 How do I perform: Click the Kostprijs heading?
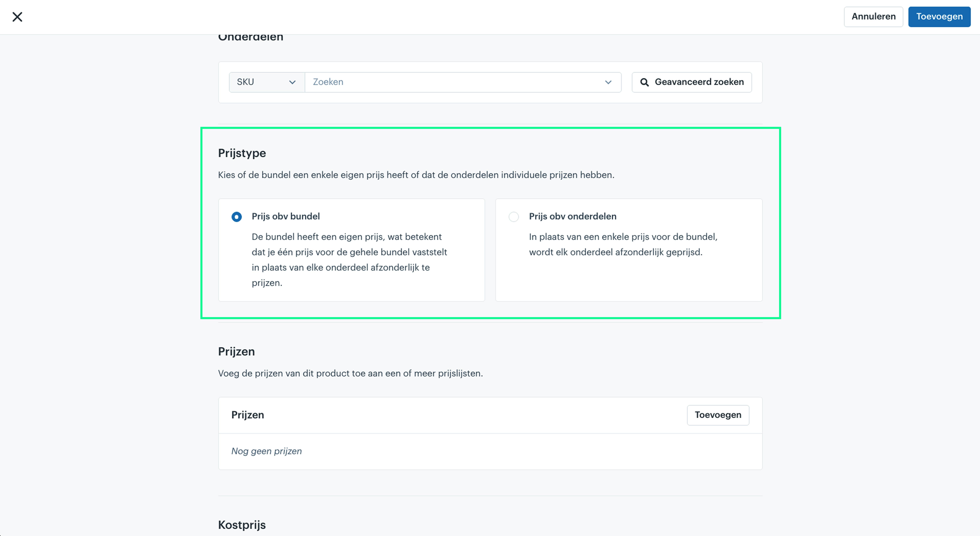click(x=242, y=525)
